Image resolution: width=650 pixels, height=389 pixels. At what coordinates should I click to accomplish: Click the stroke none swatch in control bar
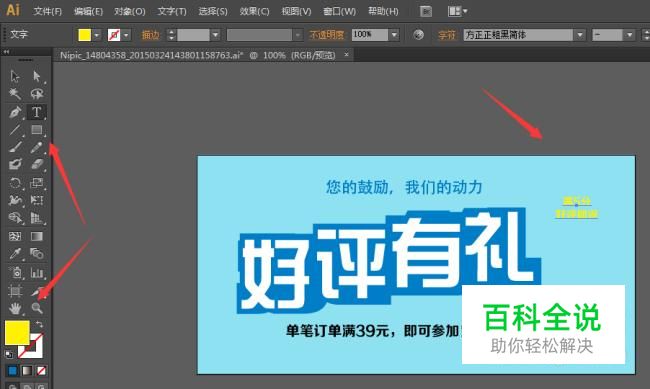point(114,35)
